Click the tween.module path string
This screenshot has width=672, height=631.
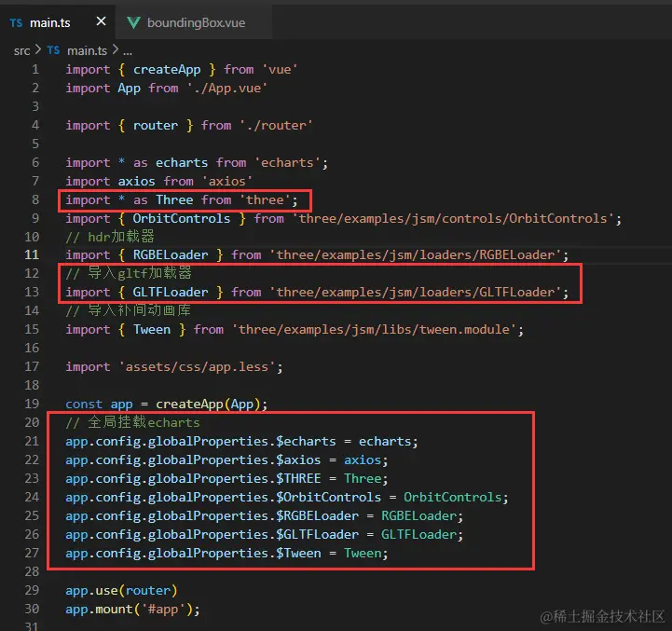coord(374,330)
